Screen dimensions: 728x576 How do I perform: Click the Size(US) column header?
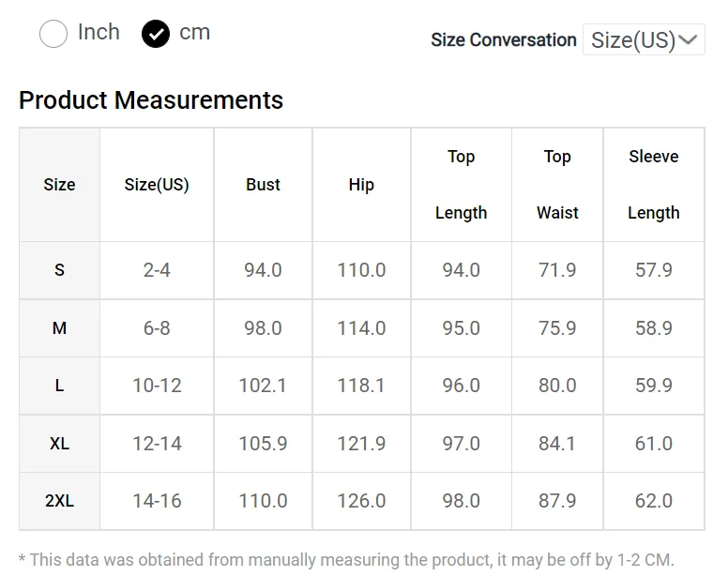(157, 185)
